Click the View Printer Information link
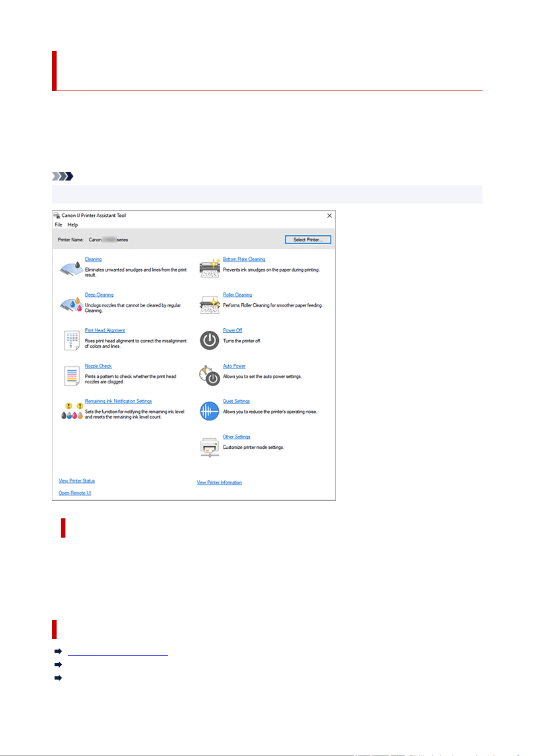 coord(219,483)
